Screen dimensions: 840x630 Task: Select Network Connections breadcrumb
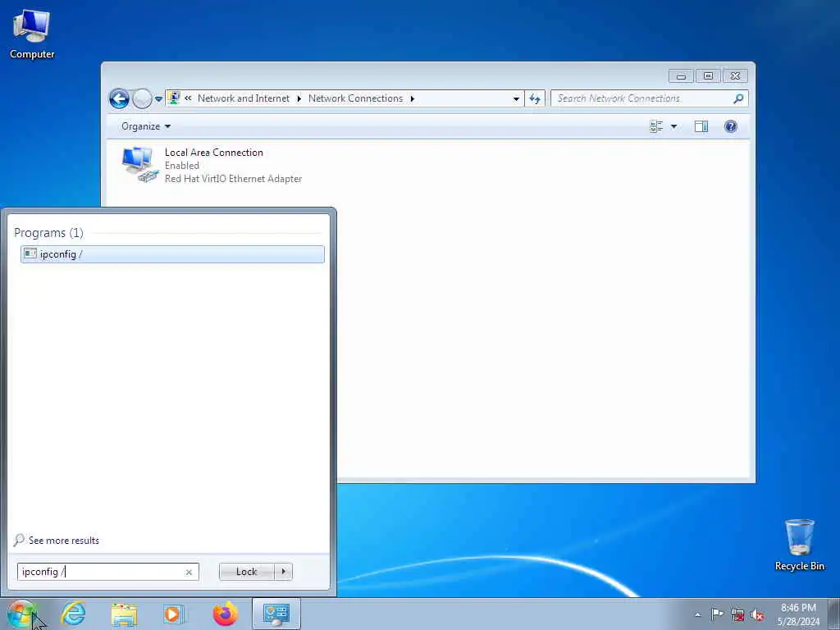tap(355, 98)
